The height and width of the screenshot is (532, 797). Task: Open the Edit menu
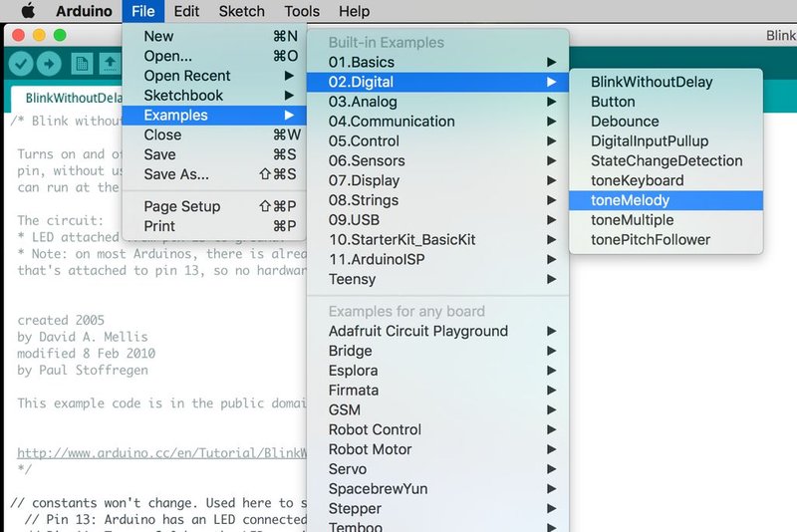point(186,11)
